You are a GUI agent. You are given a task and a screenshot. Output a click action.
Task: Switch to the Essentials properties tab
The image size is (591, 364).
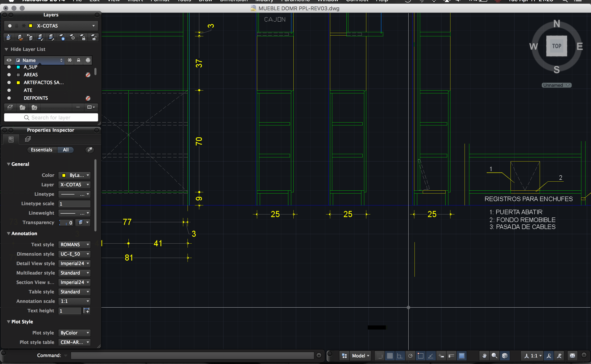pos(42,150)
